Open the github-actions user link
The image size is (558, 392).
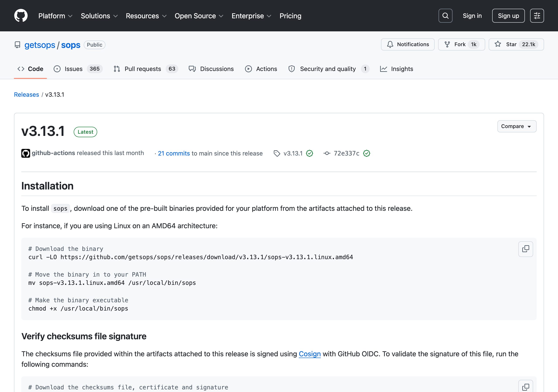click(53, 153)
